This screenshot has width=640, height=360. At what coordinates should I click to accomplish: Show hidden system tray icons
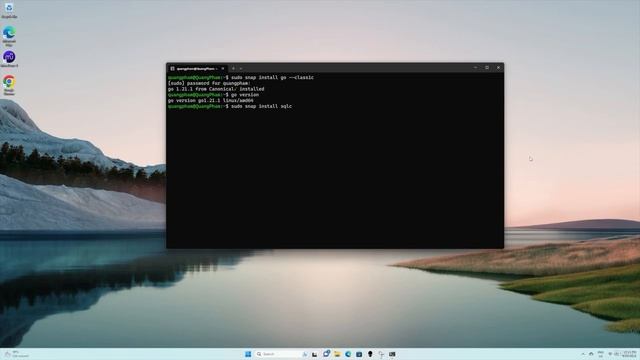(583, 354)
